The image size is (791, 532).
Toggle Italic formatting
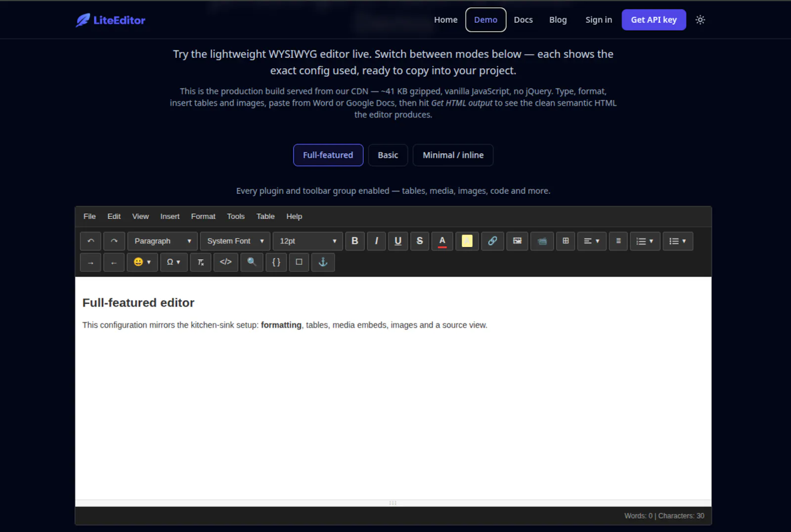(376, 241)
